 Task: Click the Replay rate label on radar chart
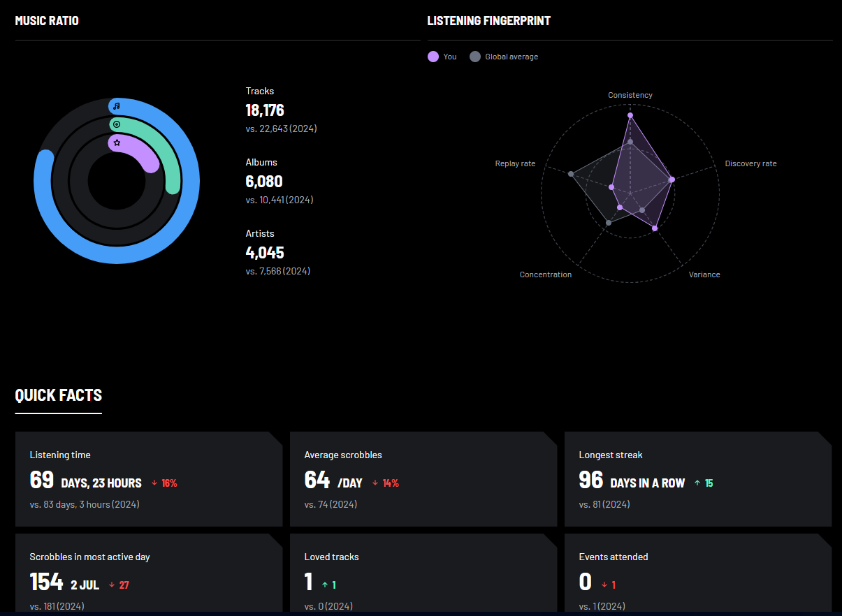pos(515,163)
